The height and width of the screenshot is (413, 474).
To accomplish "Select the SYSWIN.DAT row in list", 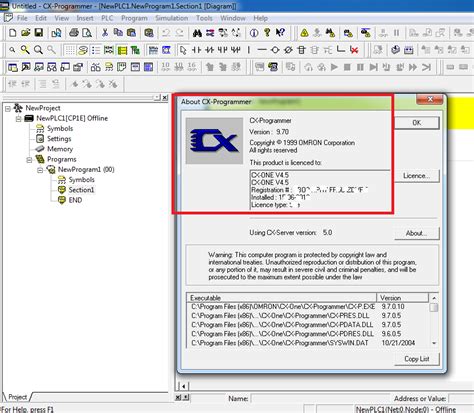I will (x=308, y=343).
